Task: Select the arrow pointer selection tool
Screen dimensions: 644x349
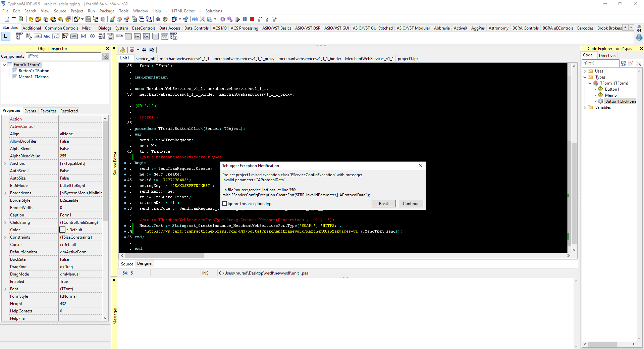Action: click(x=6, y=37)
